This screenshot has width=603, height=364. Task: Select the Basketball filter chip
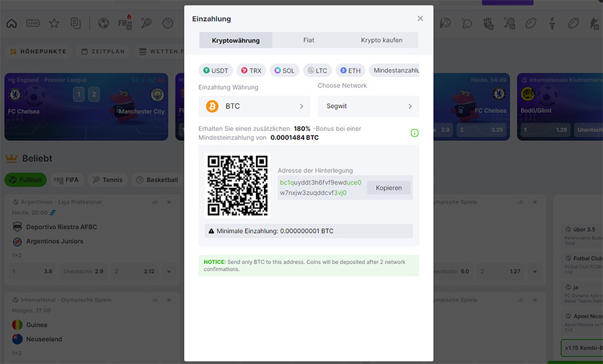[158, 180]
